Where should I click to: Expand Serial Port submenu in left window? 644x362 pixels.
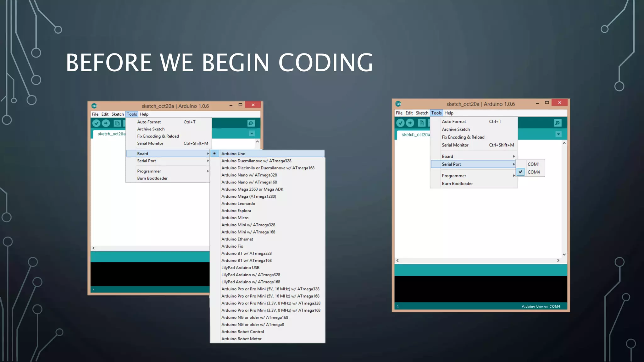[x=168, y=161]
